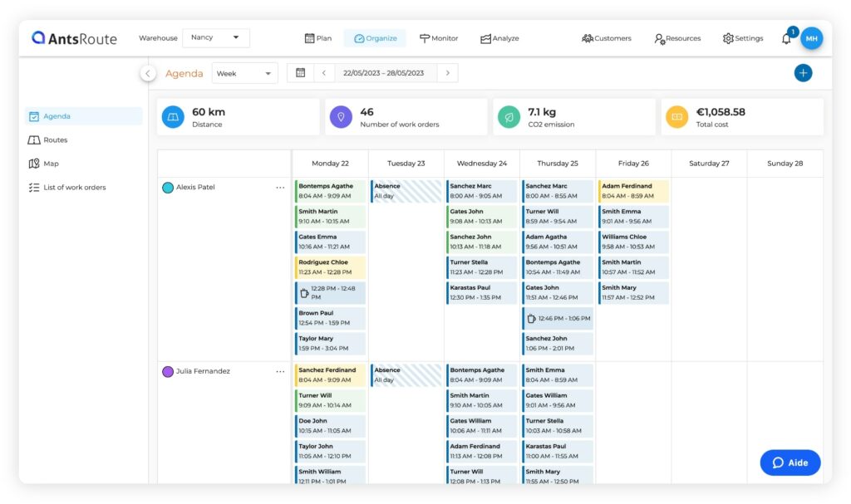
Task: Open the Aide chat button
Action: (790, 462)
